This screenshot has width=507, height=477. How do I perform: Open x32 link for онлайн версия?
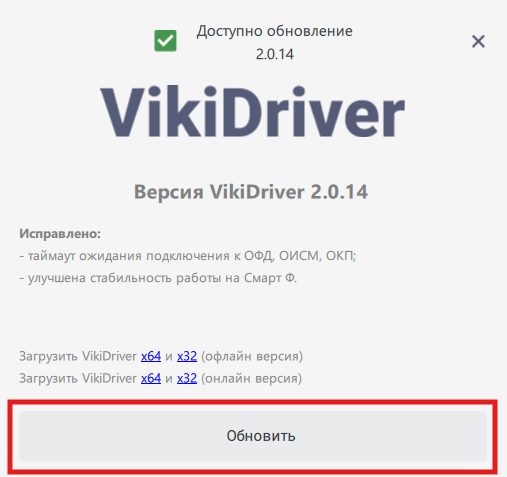pos(187,378)
